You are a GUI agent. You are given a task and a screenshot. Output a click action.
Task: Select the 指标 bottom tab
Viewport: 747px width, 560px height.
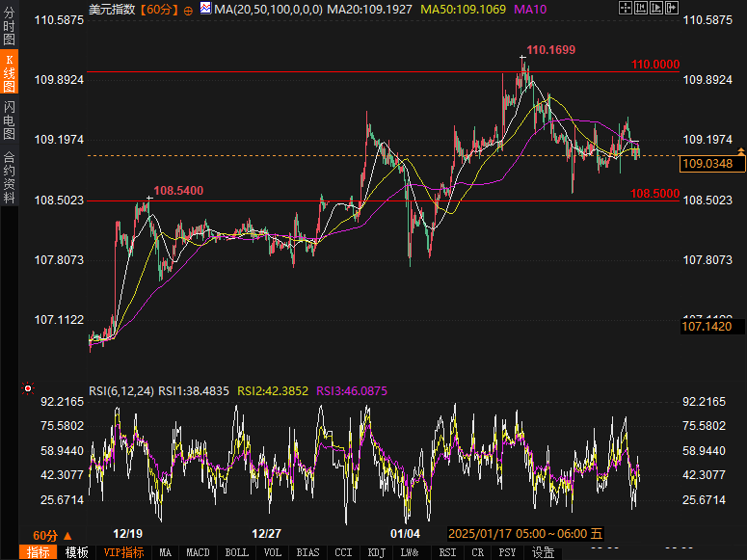(39, 552)
